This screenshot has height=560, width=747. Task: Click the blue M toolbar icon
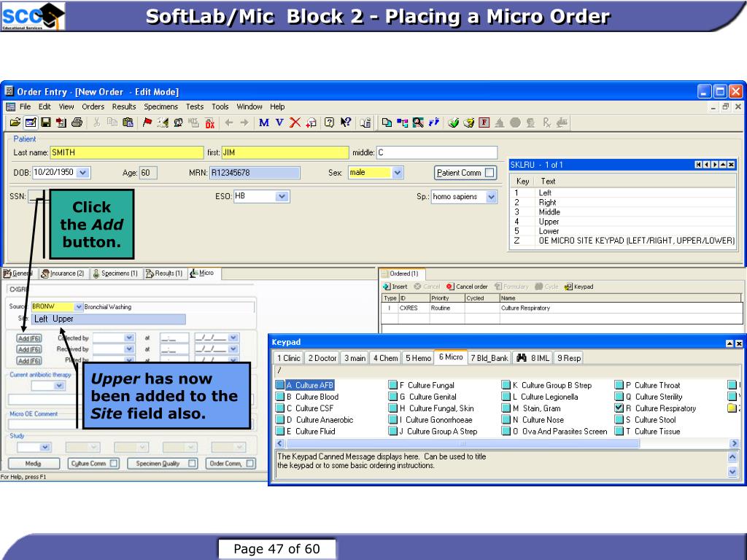pyautogui.click(x=263, y=122)
